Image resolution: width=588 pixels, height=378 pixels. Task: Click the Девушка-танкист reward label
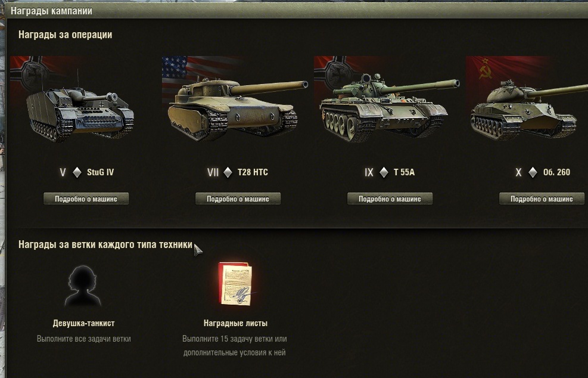[x=83, y=323]
